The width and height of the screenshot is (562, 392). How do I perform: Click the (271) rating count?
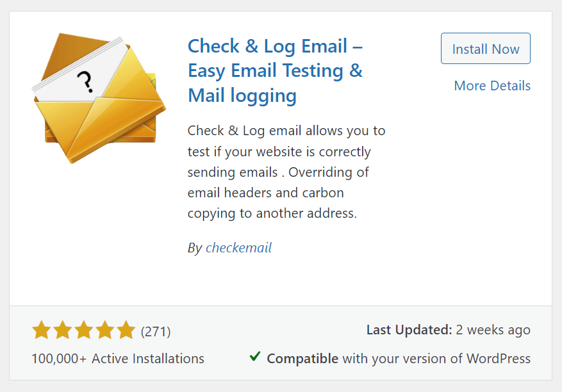(x=156, y=331)
